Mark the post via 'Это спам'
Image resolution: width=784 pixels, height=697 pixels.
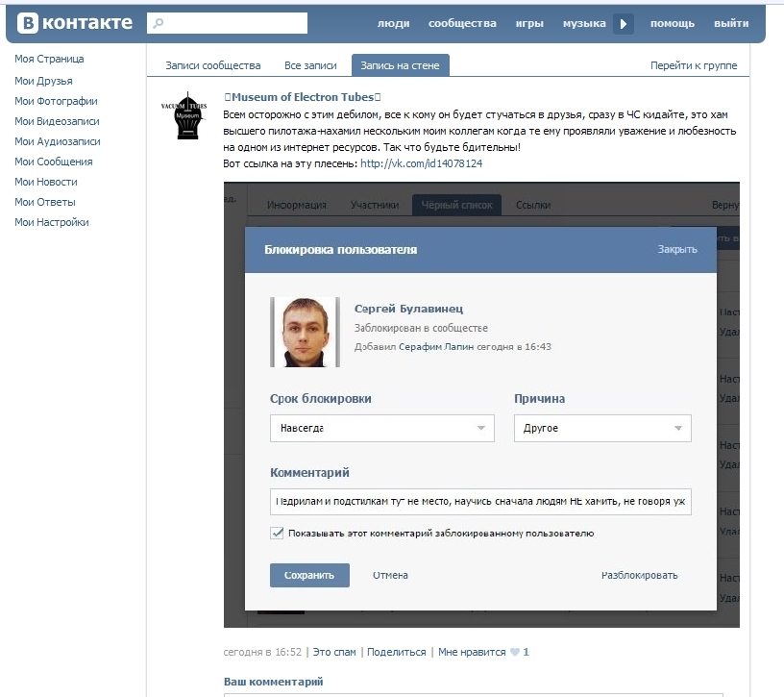click(x=334, y=652)
